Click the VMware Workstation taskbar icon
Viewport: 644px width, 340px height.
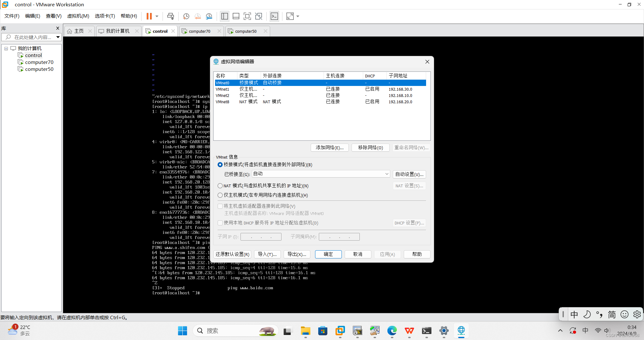pyautogui.click(x=340, y=331)
